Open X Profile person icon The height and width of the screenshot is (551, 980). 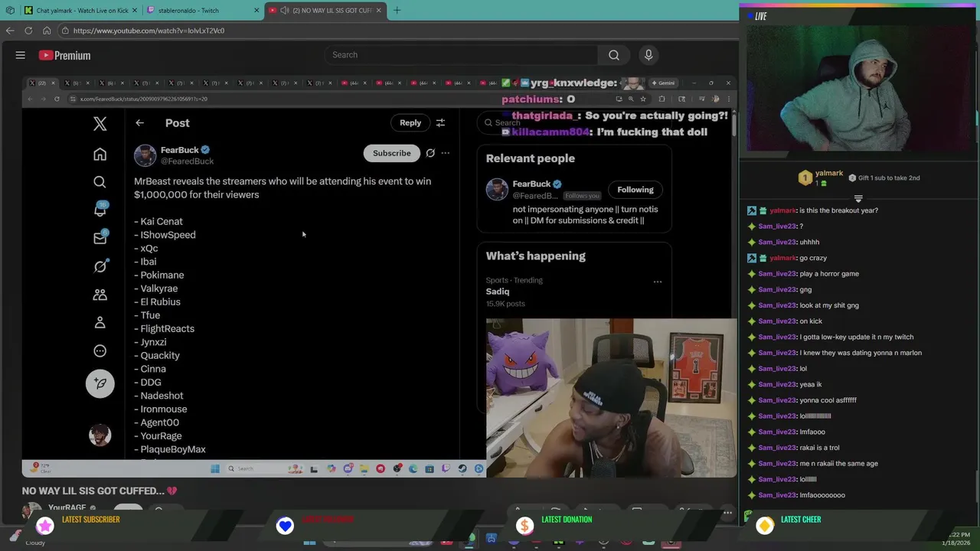(100, 323)
